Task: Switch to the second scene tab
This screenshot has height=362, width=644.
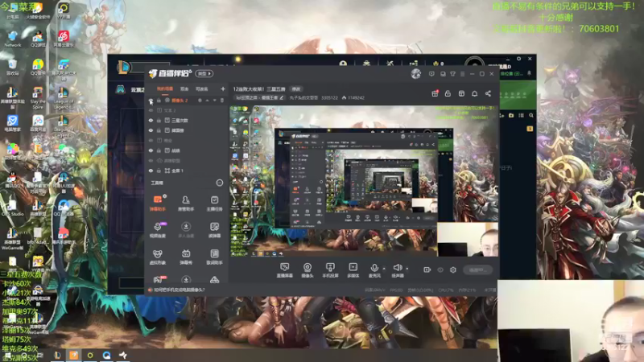Action: point(184,88)
